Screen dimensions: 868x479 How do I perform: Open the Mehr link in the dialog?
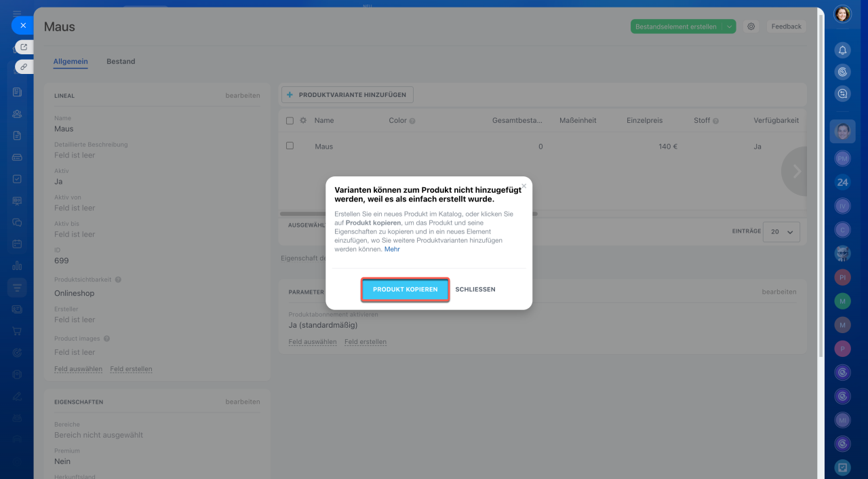point(392,249)
